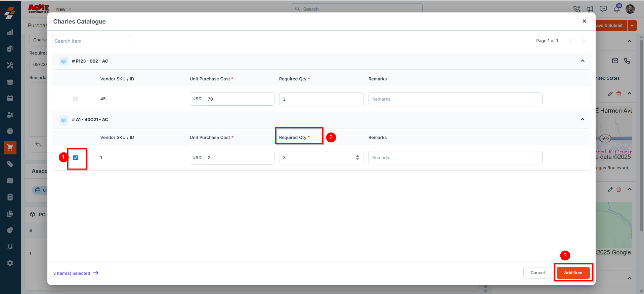Click Remarks field for SKU 1 row

[x=455, y=157]
